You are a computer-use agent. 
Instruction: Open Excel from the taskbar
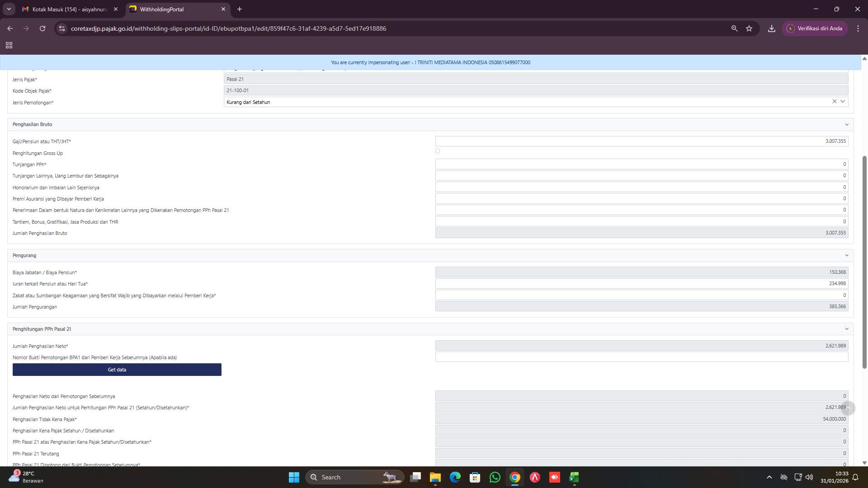[574, 477]
